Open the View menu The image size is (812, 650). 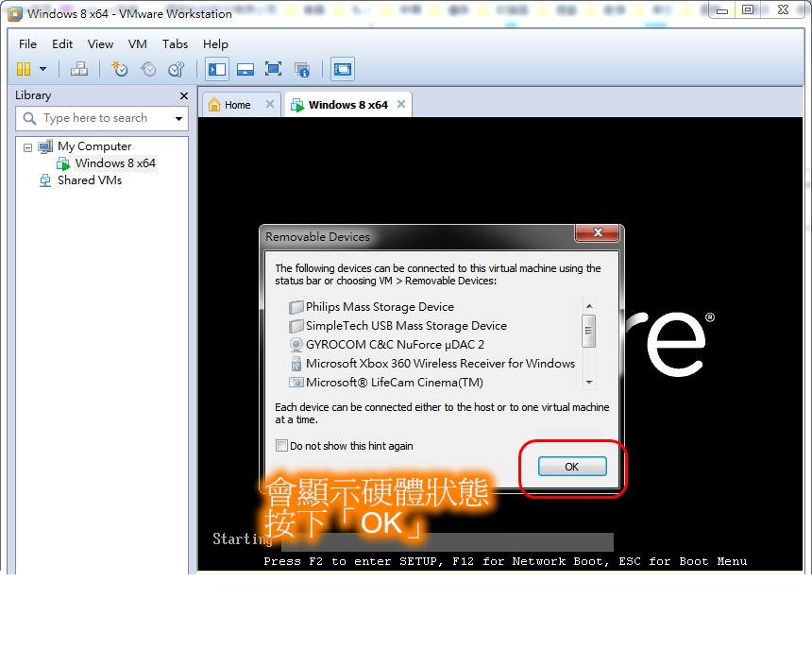[x=100, y=44]
